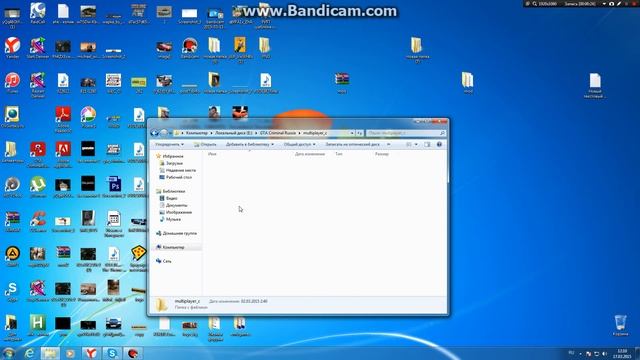Open Explorer help question mark icon
640x360 pixels.
(x=439, y=144)
